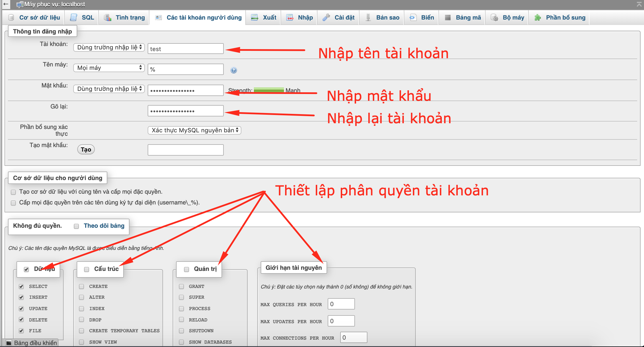
Task: Open the Tài khoản field type dropdown
Action: (109, 47)
